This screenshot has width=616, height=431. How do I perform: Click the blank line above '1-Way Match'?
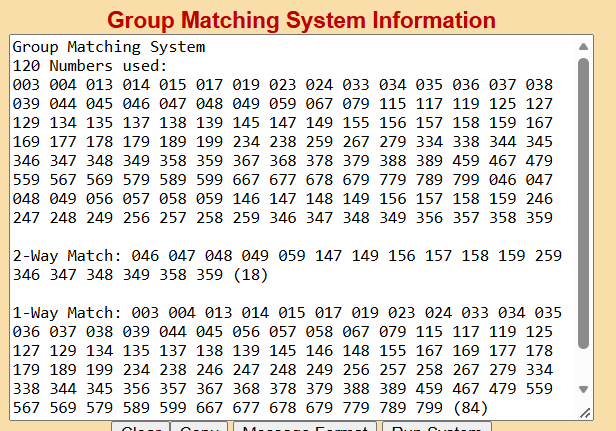[x=293, y=293]
